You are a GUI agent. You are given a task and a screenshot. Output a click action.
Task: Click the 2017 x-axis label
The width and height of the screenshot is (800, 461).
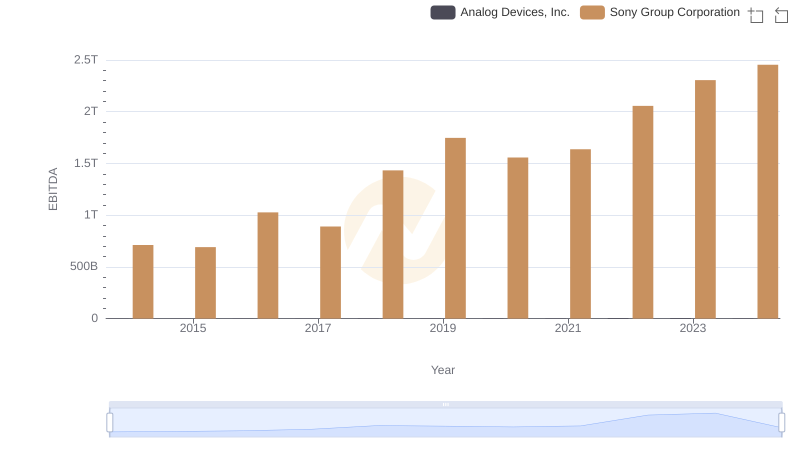(x=318, y=328)
